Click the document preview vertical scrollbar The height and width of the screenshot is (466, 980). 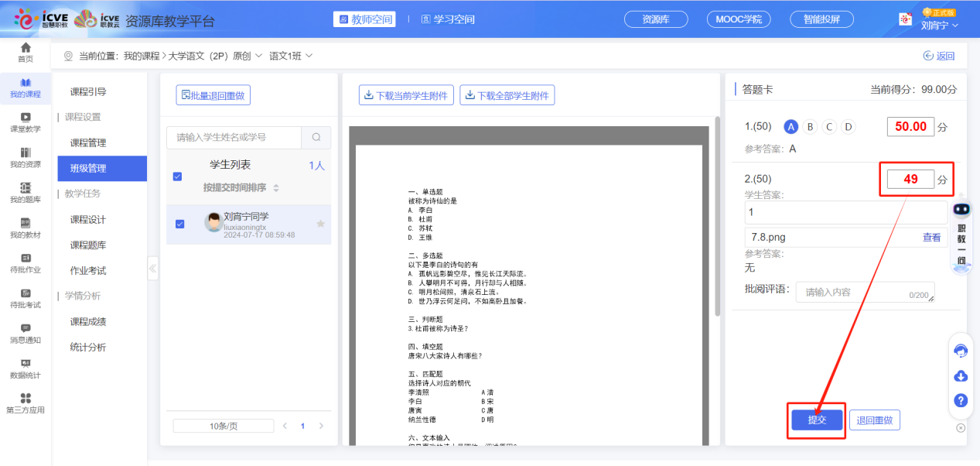717,224
